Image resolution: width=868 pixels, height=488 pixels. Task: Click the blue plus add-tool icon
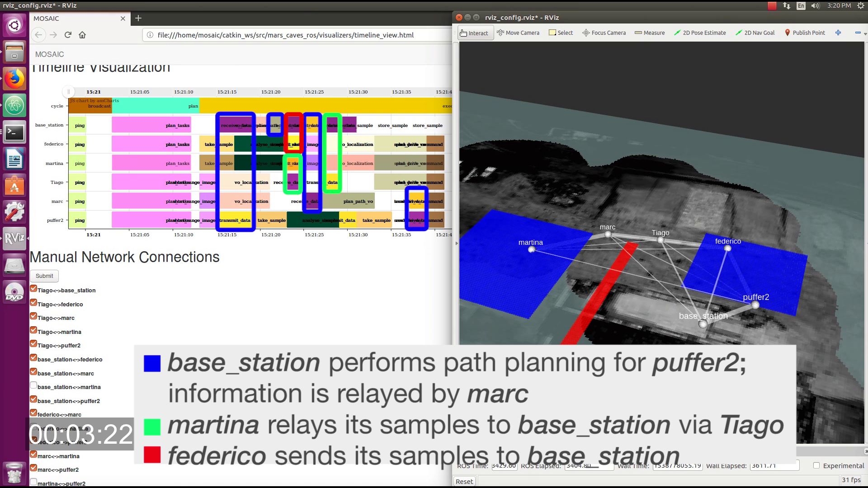coord(838,33)
